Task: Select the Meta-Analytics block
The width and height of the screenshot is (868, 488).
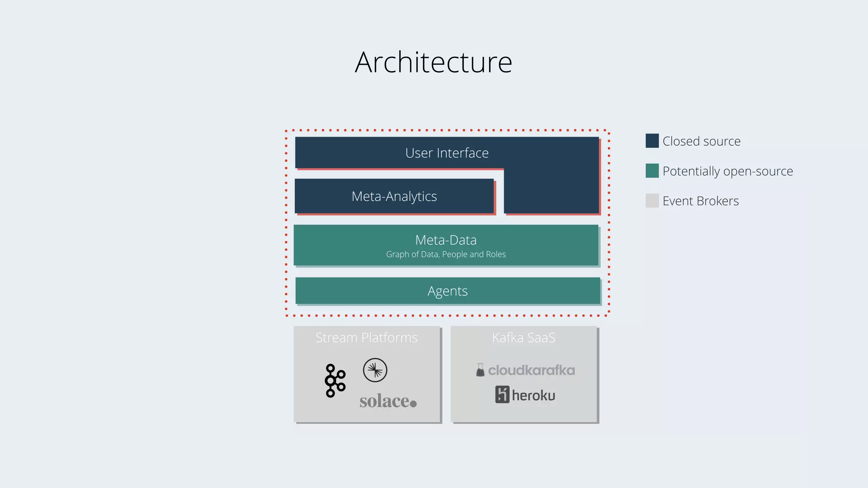Action: click(x=394, y=197)
